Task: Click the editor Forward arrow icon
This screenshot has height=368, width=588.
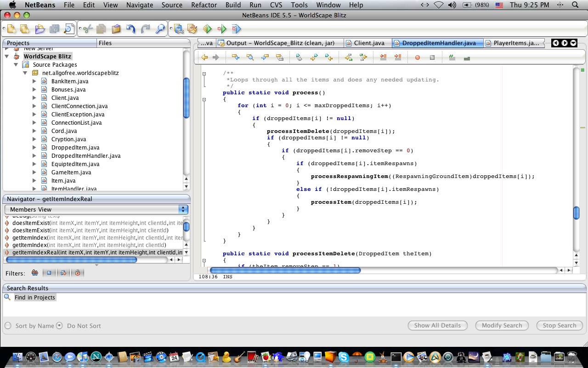Action: tap(215, 57)
